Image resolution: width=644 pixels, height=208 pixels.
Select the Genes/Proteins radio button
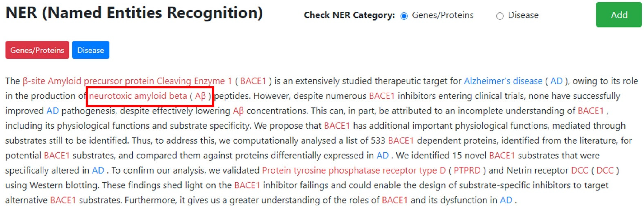click(404, 16)
